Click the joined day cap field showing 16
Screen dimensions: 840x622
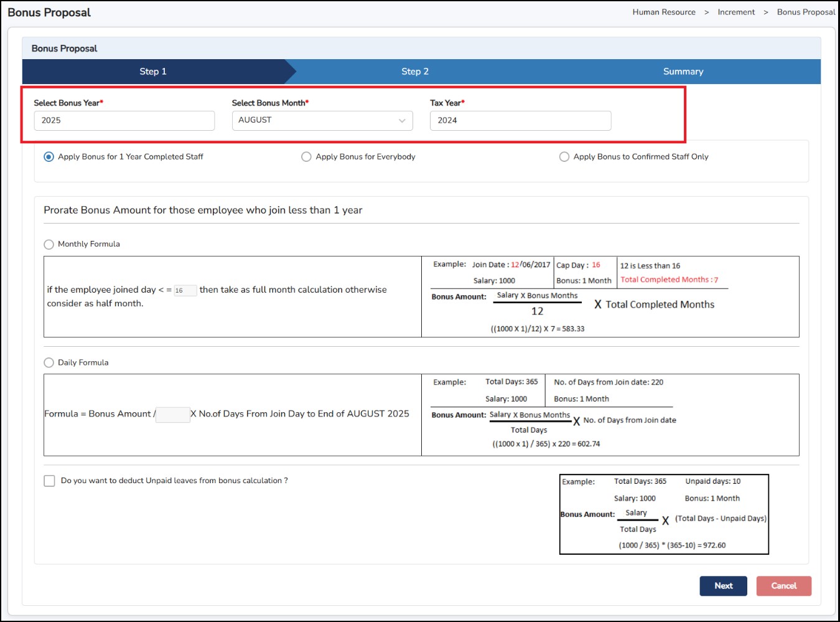[185, 291]
